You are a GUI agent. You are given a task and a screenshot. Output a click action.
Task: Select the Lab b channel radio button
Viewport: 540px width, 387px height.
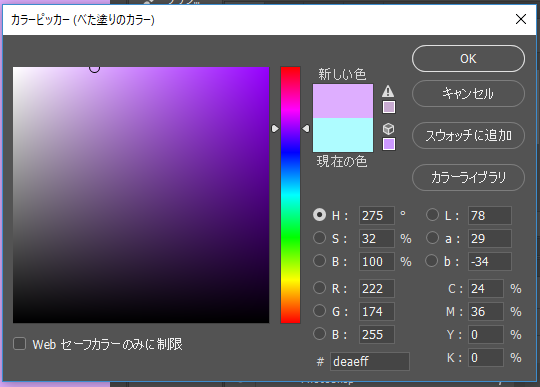coord(432,261)
